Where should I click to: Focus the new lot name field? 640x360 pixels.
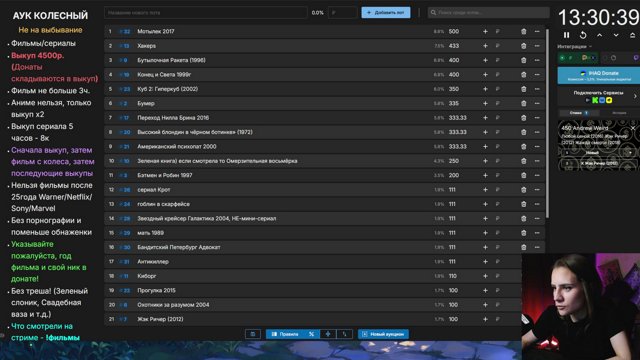click(206, 13)
